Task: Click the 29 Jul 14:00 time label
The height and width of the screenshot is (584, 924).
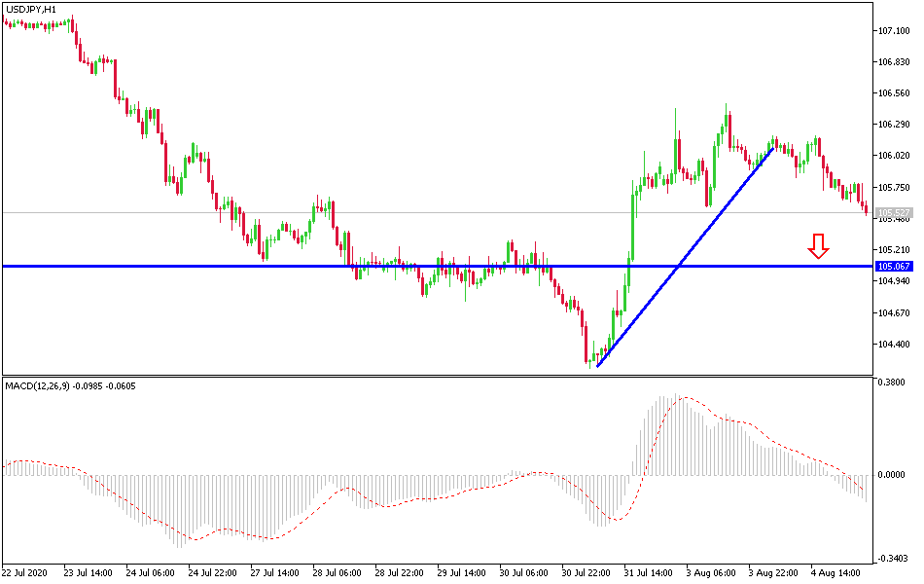Action: pos(461,572)
